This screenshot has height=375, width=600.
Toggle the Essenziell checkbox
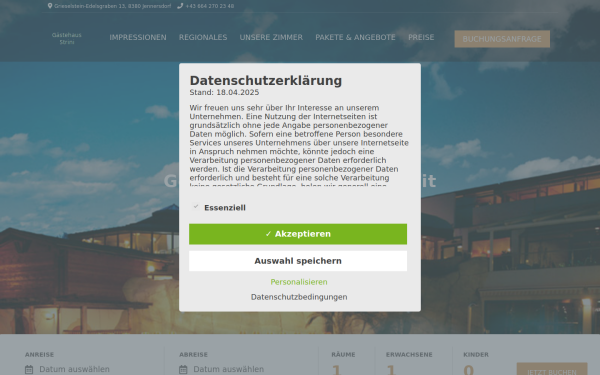(196, 207)
